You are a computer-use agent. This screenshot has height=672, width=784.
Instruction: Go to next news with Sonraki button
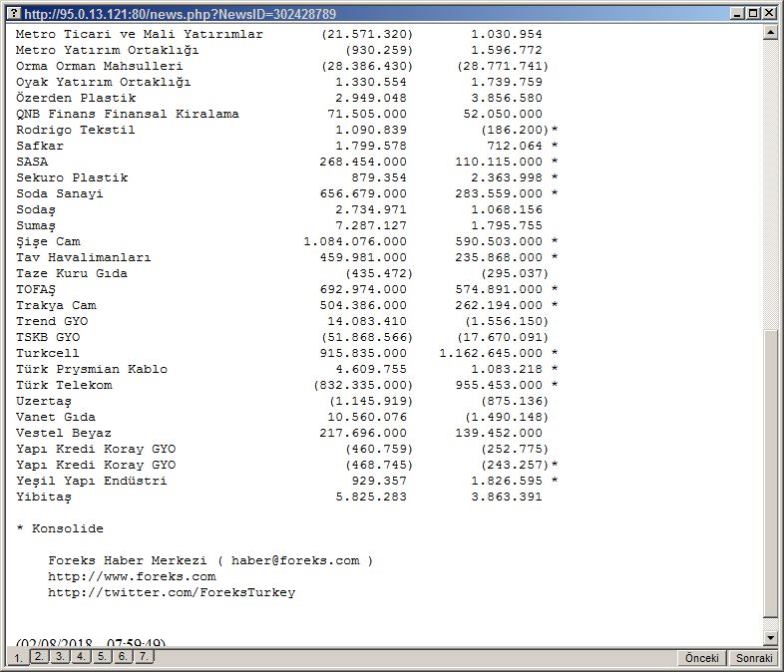pyautogui.click(x=754, y=658)
